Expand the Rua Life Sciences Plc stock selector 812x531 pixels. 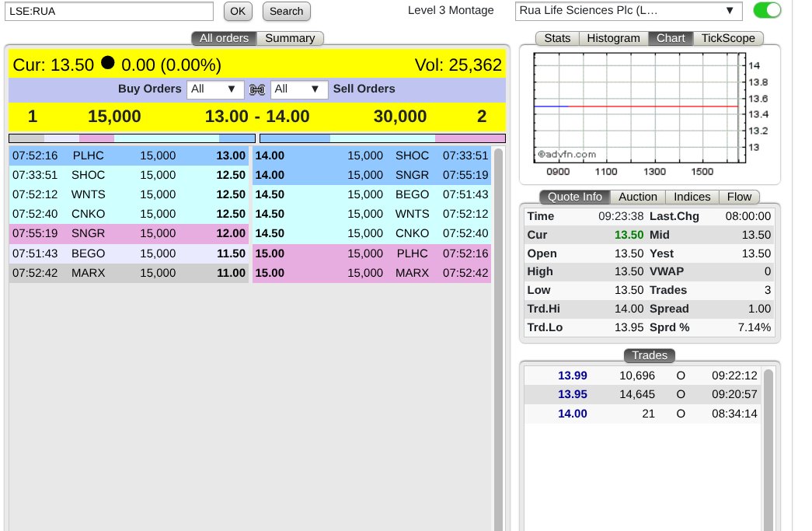tap(628, 11)
